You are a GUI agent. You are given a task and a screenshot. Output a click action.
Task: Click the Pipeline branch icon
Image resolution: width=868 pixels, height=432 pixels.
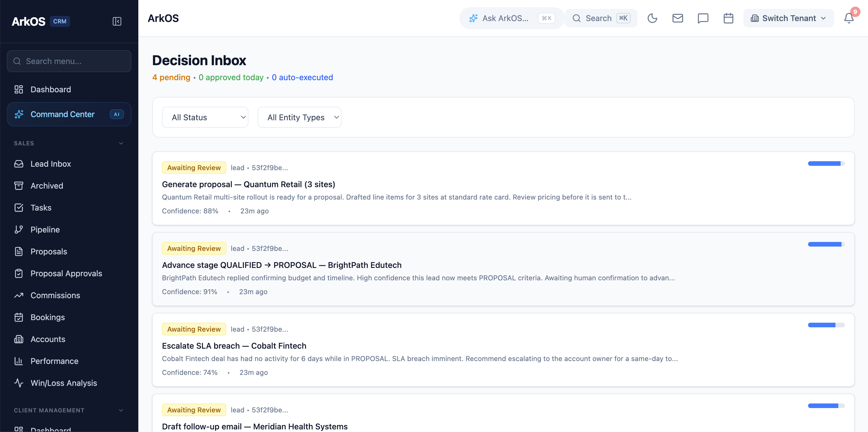[x=18, y=230]
